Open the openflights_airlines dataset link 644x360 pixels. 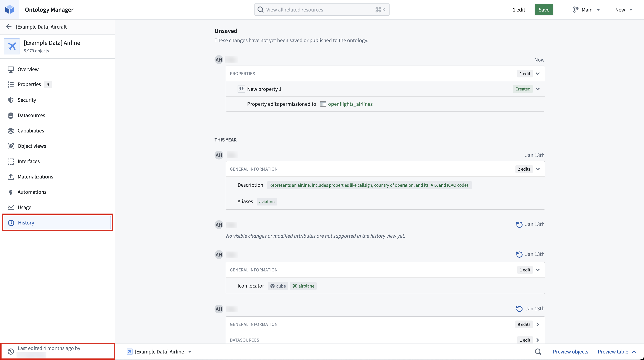350,104
